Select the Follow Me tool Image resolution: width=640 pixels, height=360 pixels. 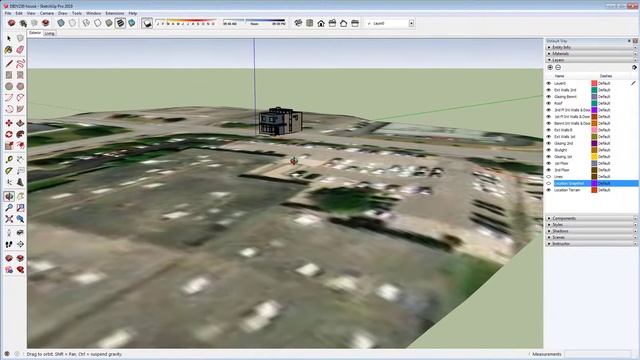(20, 134)
